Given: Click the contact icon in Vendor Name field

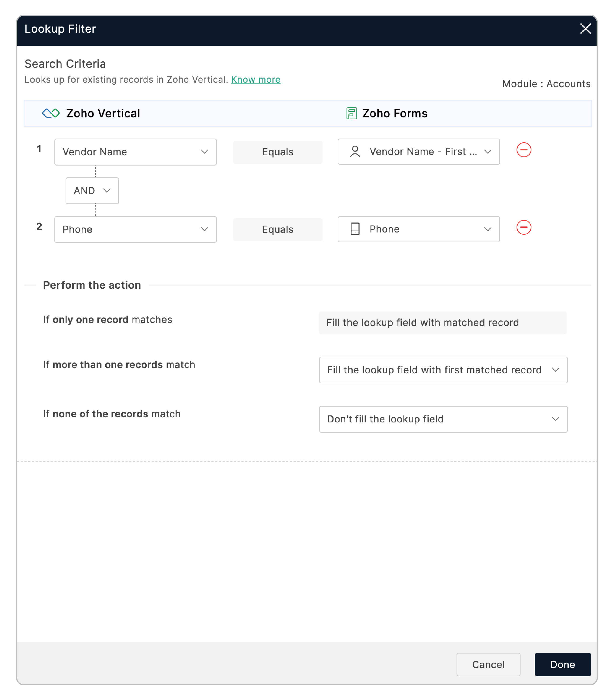Looking at the screenshot, I should (x=355, y=151).
